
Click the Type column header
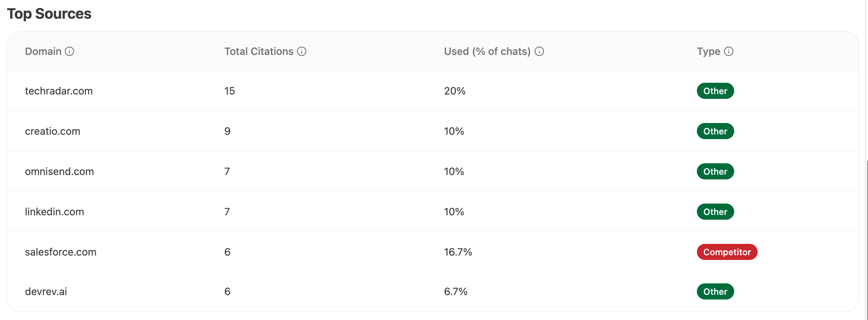(707, 51)
